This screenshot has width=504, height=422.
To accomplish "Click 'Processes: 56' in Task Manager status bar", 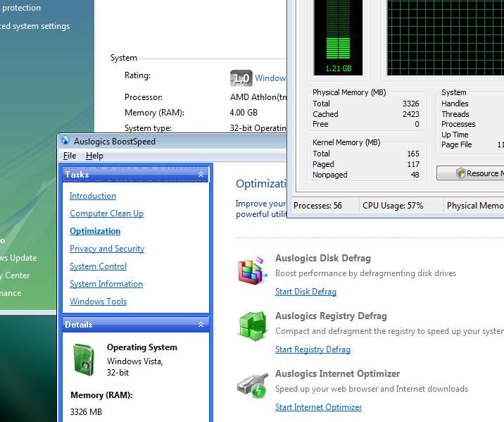I will 317,206.
